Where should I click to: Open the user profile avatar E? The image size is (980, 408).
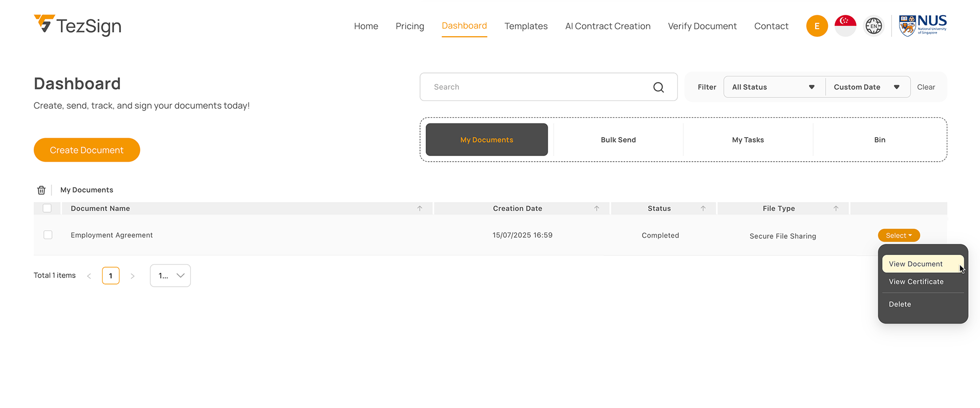click(x=817, y=26)
